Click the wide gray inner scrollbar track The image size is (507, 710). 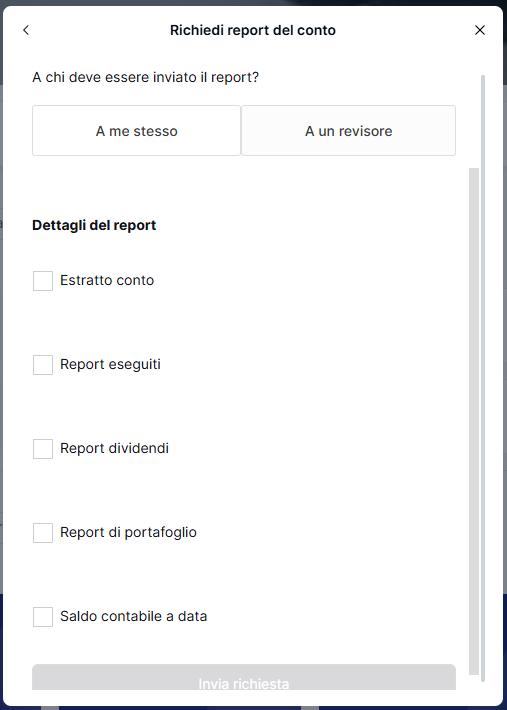tap(474, 421)
